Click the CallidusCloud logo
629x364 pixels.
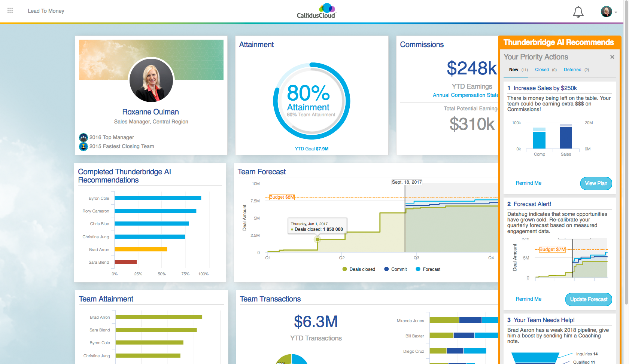(316, 10)
